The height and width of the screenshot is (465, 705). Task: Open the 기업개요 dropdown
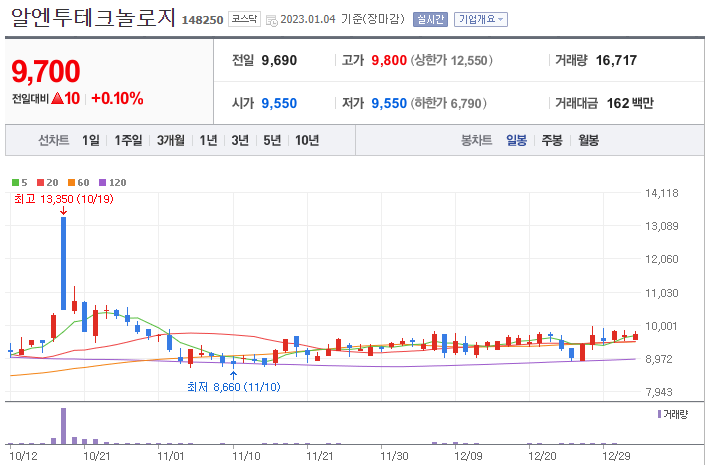[x=481, y=19]
